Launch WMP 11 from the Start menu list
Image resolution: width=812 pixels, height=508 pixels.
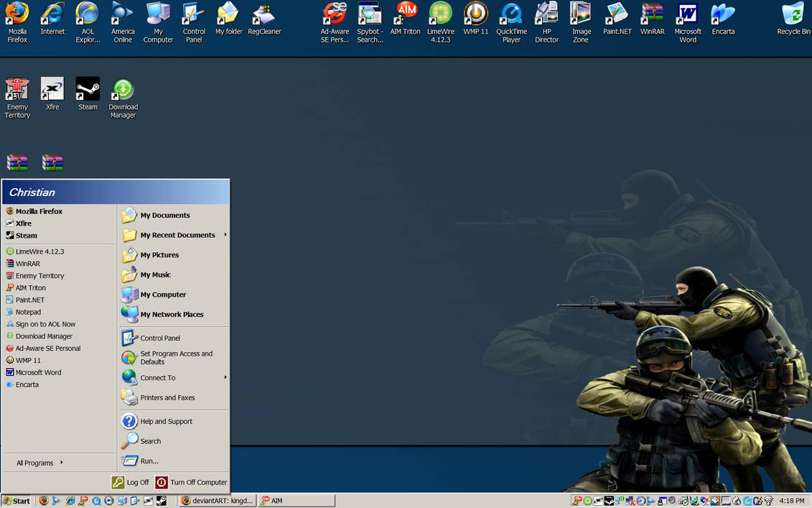click(59, 360)
